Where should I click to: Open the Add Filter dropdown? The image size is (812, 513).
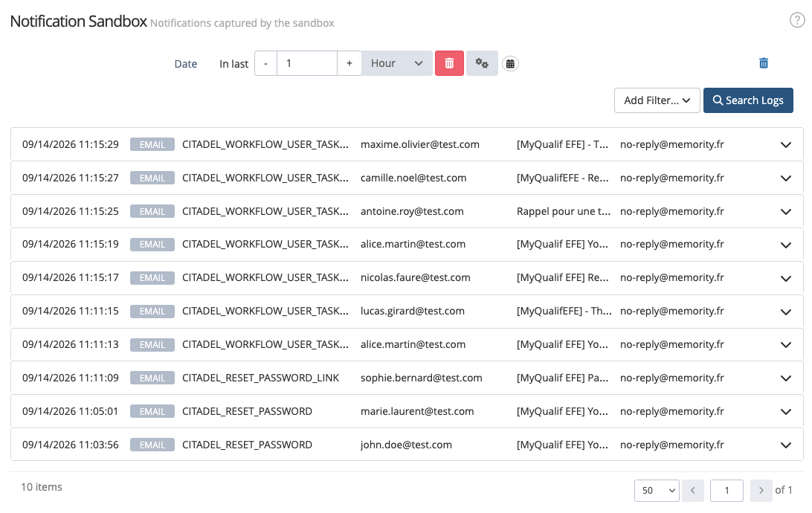657,100
